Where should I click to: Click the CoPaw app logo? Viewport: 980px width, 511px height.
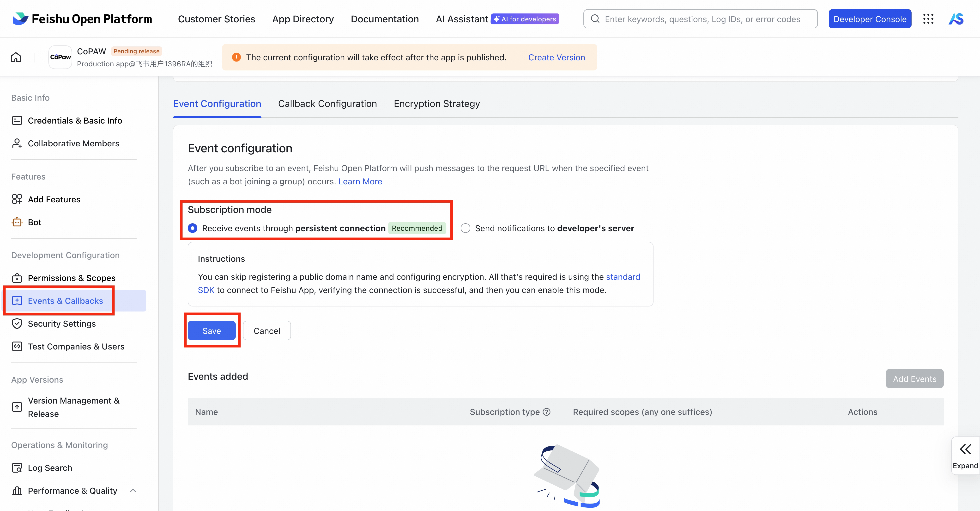click(x=60, y=57)
